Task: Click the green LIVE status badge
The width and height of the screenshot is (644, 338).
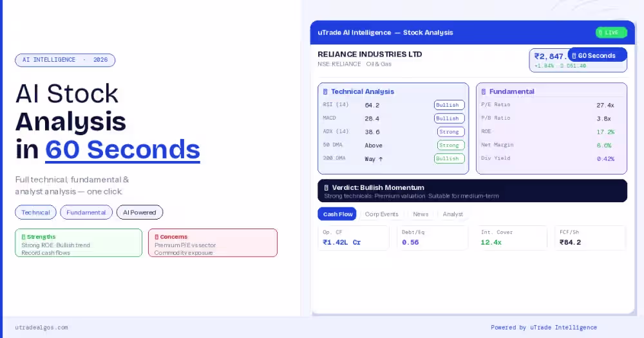Action: [611, 32]
